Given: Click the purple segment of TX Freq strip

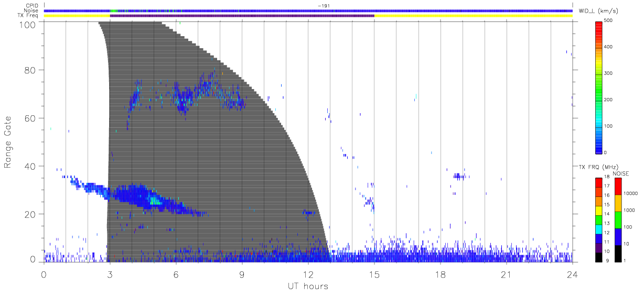Looking at the screenshot, I should (242, 16).
